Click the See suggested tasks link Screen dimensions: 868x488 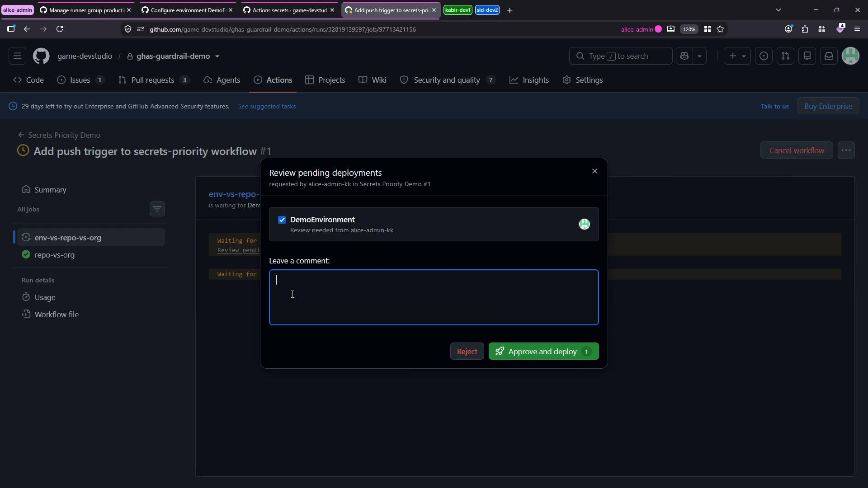tap(267, 106)
